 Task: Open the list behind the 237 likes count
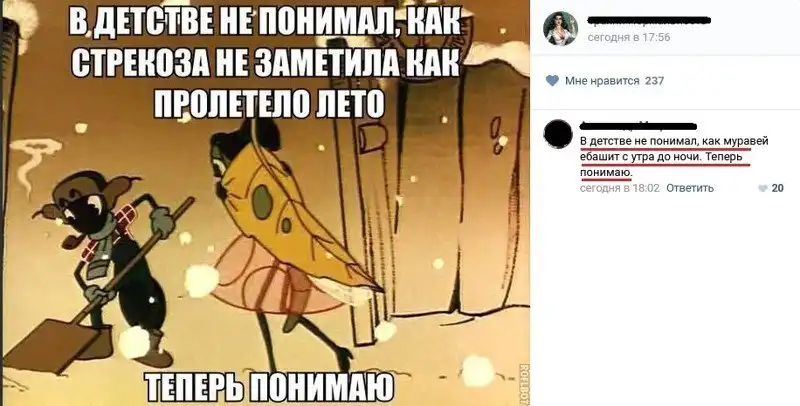654,81
